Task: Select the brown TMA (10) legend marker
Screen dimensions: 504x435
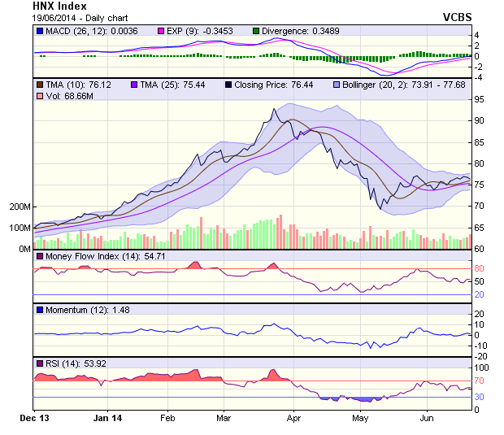Action: 40,85
